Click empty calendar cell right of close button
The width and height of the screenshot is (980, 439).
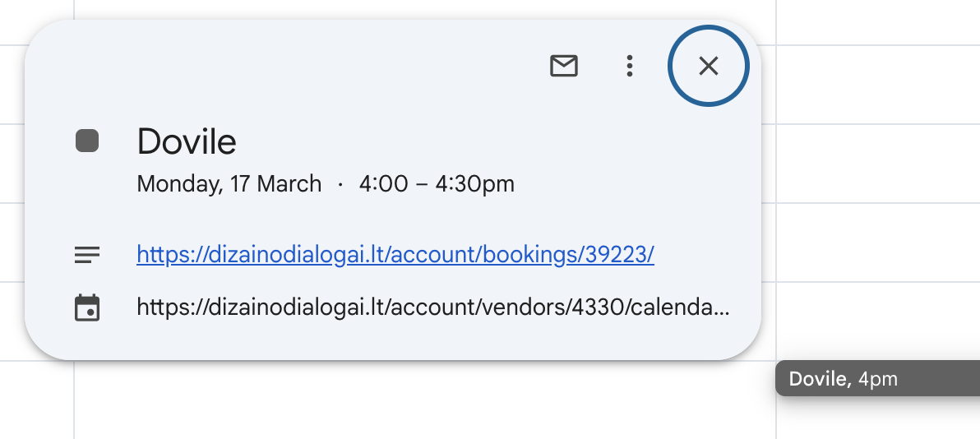click(877, 85)
